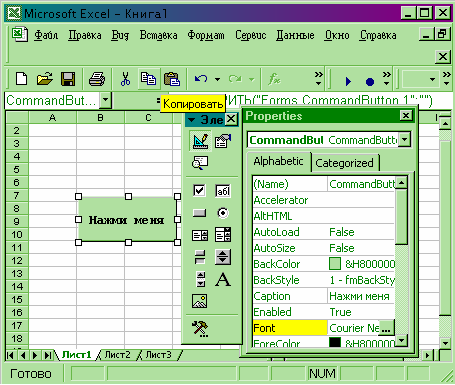Image resolution: width=455 pixels, height=385 pixels.
Task: Click the Copy toolbar icon
Action: pyautogui.click(x=148, y=79)
